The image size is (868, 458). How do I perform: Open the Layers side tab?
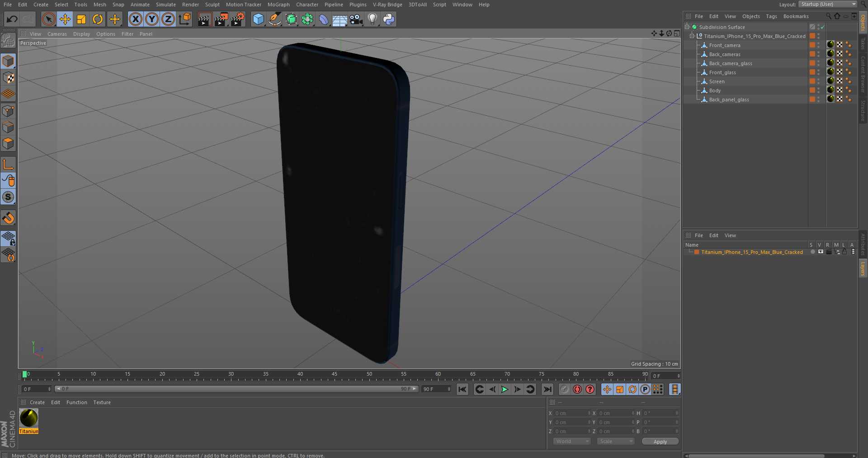[863, 269]
